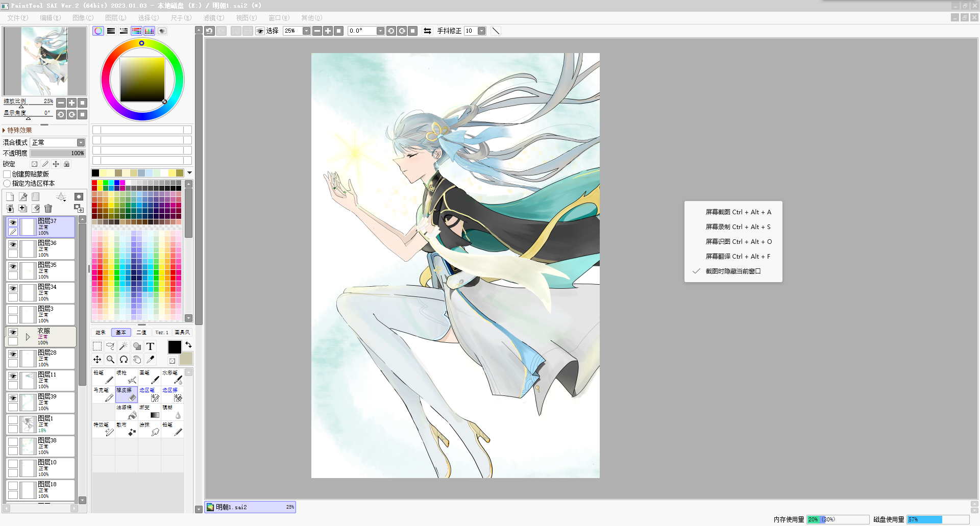
Task: Choose the text tool (T)
Action: pos(150,346)
